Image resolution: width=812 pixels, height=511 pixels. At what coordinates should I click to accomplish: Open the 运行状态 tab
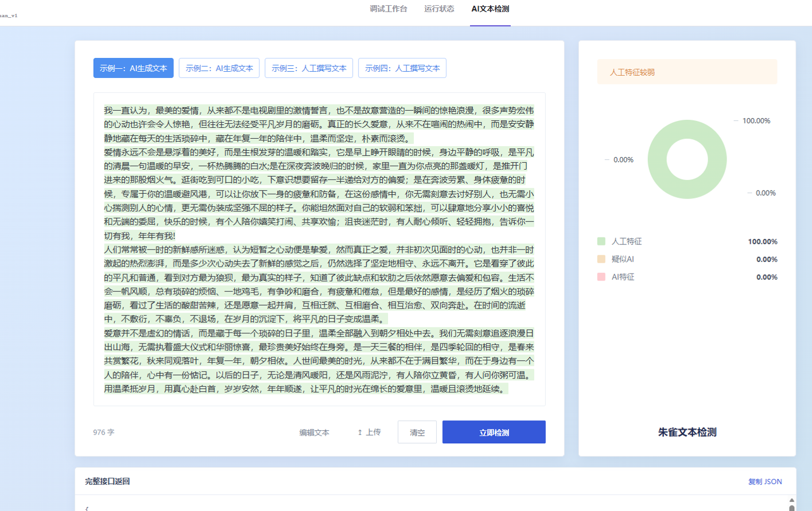point(439,9)
